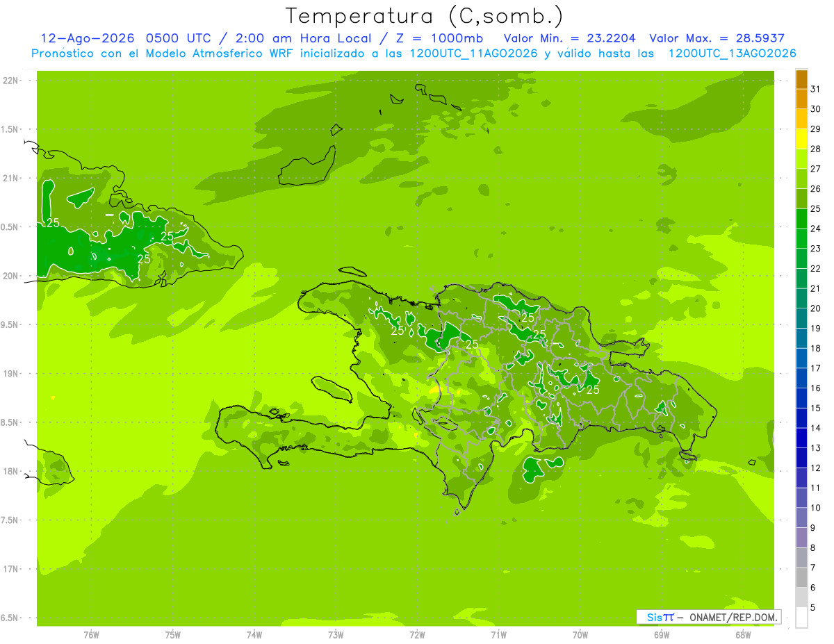Click the SisPI ONAMET/REP.DOM. watermark label
Image resolution: width=834 pixels, height=644 pixels.
(x=709, y=617)
